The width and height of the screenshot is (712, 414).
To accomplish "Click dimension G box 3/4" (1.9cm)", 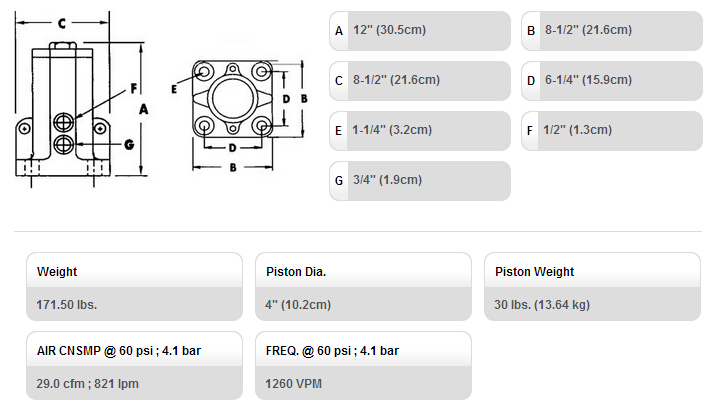I will (420, 181).
